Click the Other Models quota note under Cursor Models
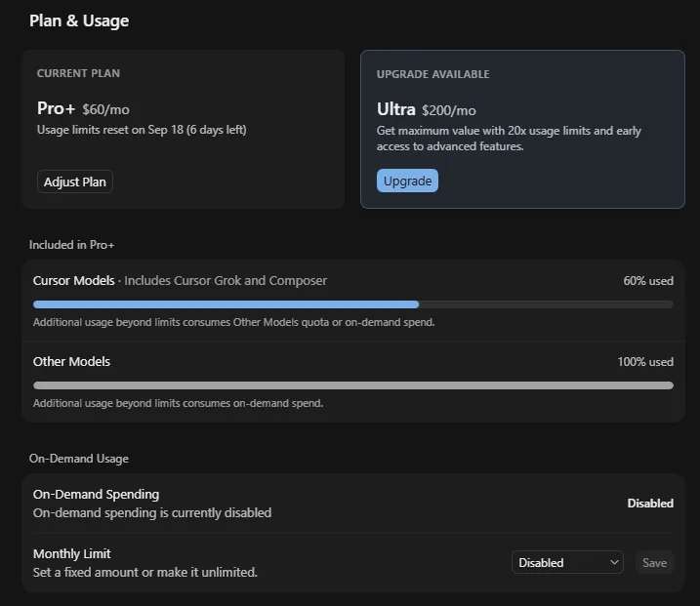Image resolution: width=700 pixels, height=606 pixels. point(233,322)
